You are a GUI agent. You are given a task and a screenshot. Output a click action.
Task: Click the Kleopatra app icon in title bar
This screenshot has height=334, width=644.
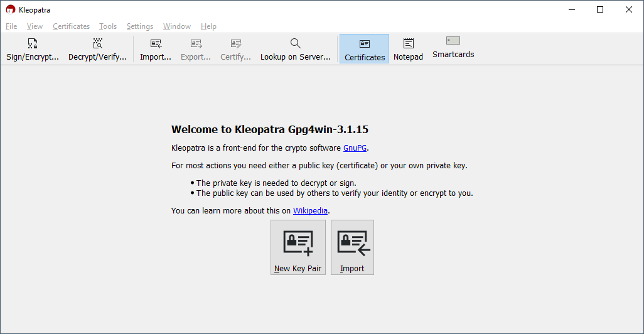[x=10, y=9]
